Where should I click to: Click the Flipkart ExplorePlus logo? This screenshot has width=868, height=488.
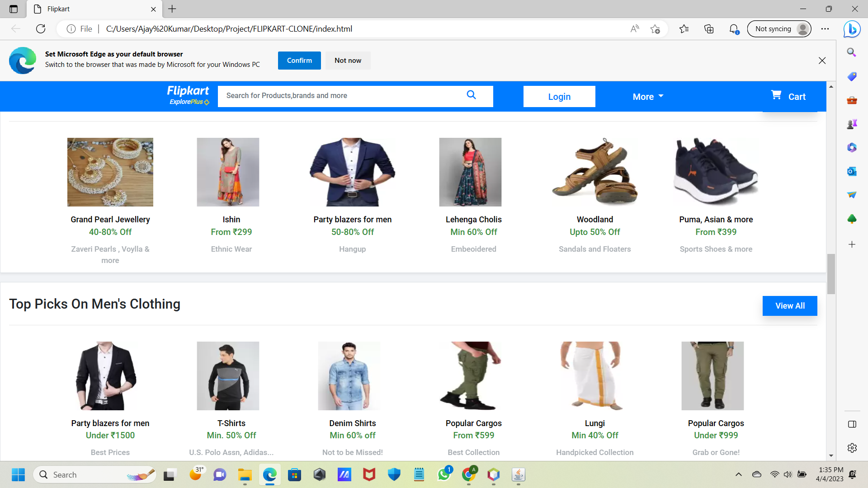point(187,95)
